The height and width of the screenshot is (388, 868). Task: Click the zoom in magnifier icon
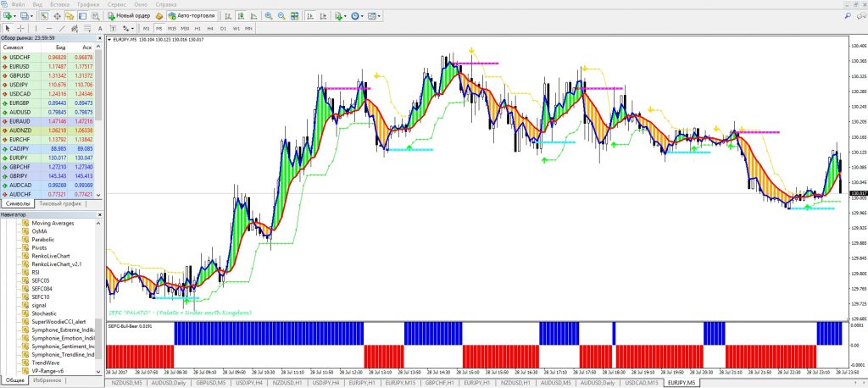coord(269,16)
